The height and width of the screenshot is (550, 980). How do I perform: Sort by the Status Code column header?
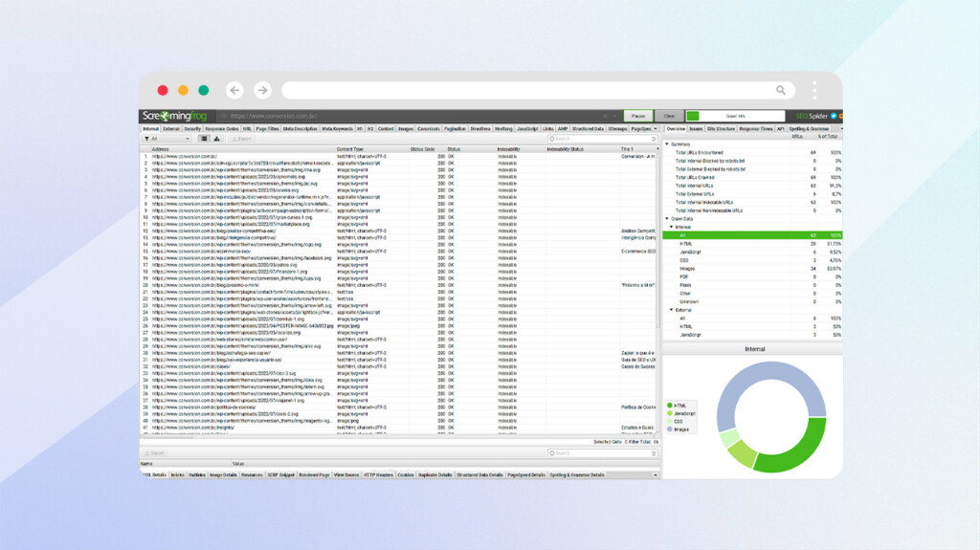click(428, 149)
